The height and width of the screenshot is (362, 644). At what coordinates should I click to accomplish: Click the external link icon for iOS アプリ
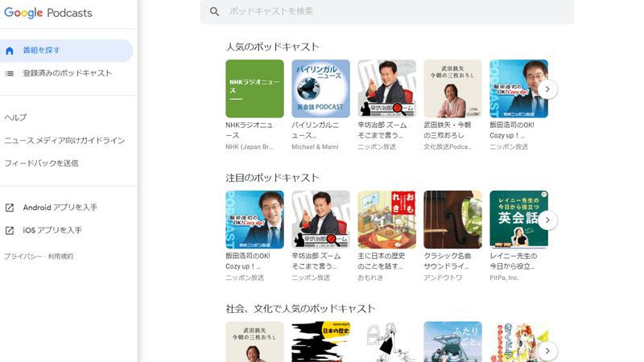(10, 230)
